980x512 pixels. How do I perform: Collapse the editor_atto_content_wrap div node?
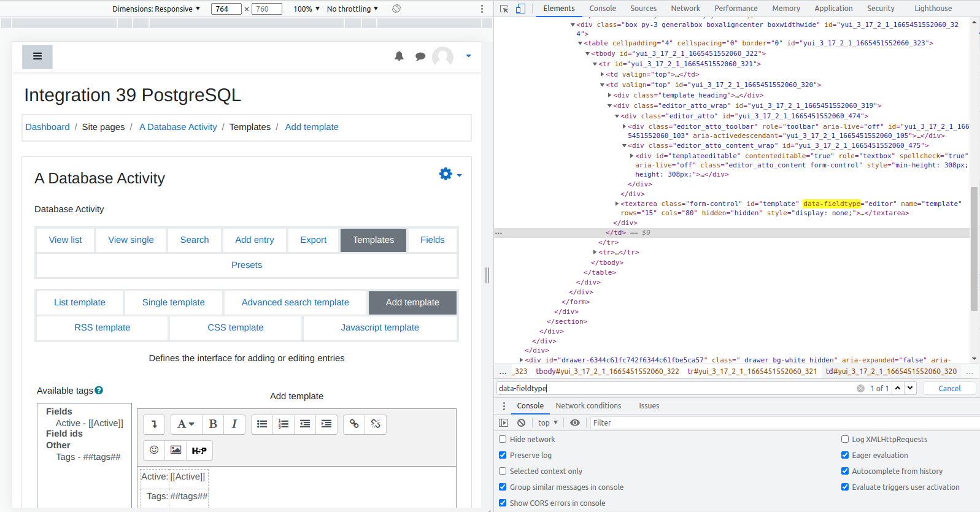click(x=624, y=145)
